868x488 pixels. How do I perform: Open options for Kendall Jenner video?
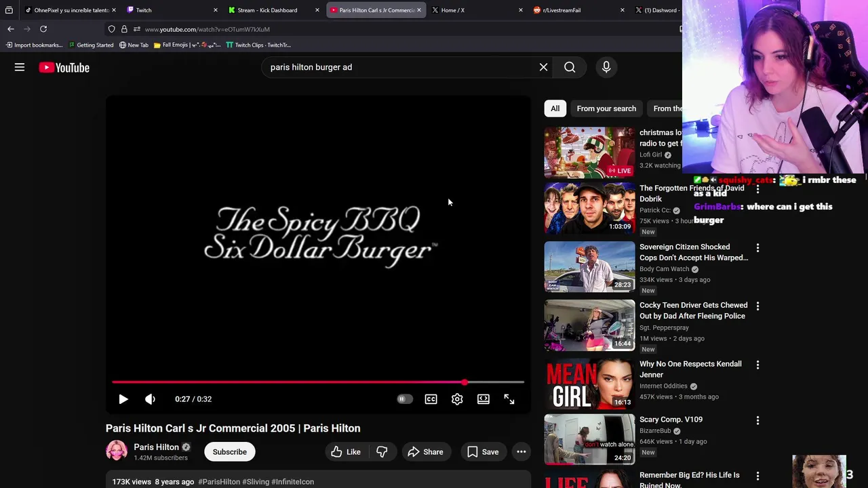coord(757,365)
